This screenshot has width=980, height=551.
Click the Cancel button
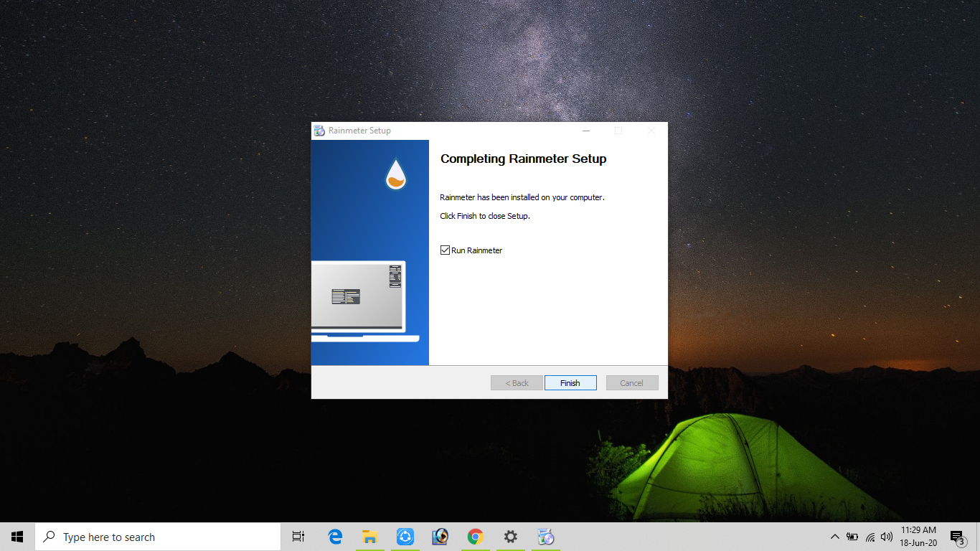pos(631,382)
